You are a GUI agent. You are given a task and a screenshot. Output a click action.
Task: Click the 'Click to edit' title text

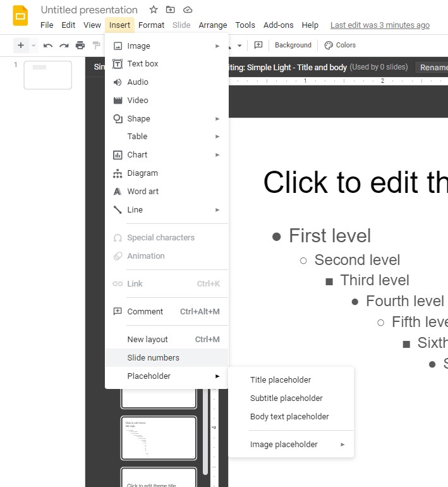click(x=355, y=183)
